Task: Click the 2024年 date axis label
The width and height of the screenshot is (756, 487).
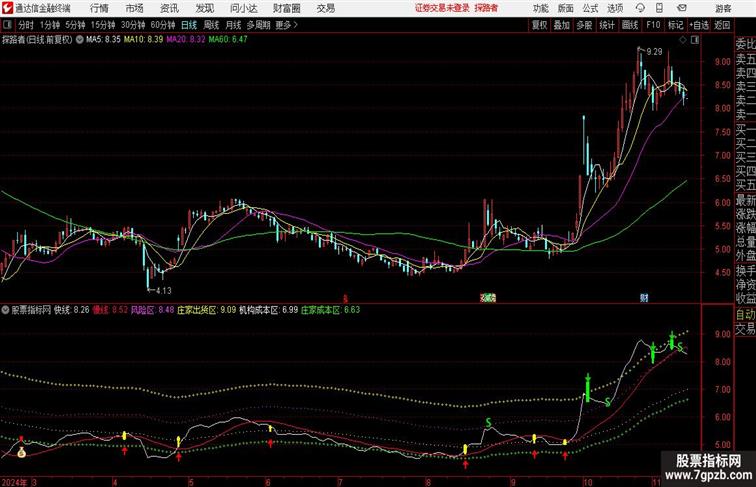Action: click(x=14, y=482)
